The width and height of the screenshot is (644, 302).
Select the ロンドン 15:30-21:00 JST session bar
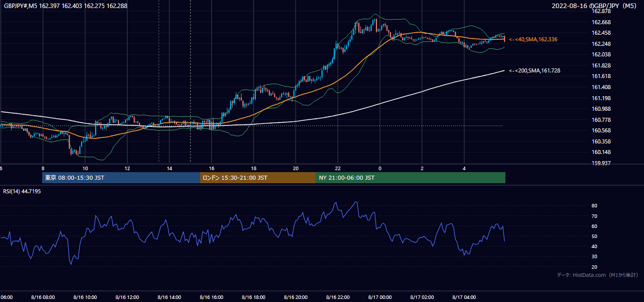pyautogui.click(x=258, y=178)
